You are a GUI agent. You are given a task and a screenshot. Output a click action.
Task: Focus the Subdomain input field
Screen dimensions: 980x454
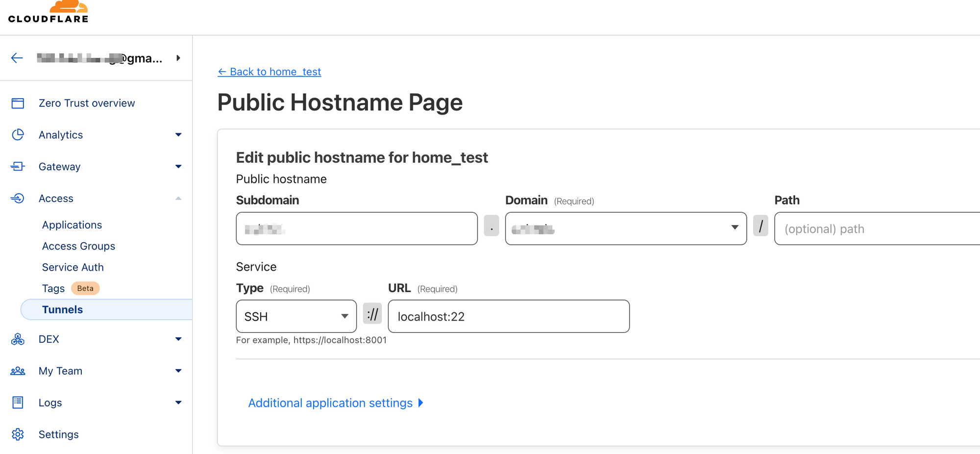pos(357,228)
